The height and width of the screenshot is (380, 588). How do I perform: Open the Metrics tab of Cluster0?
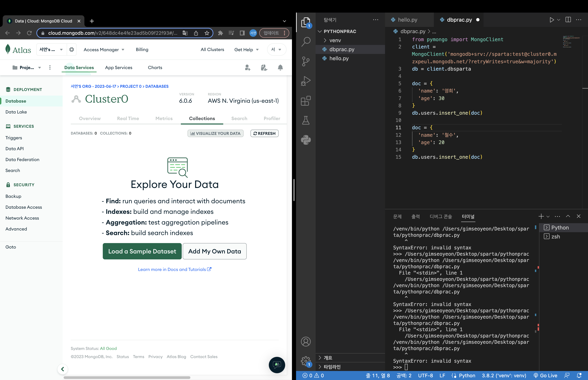pos(164,118)
